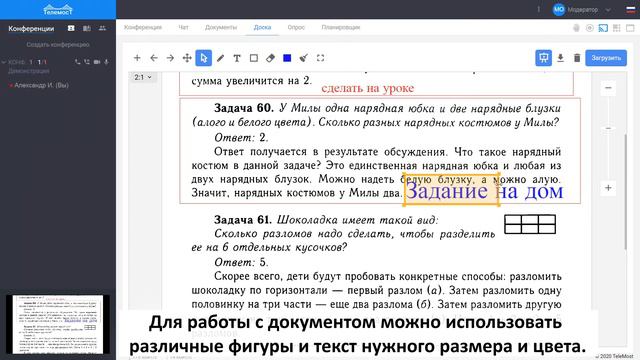Click the Загрузить upload button
Screen dimensions: 640x360
[606, 58]
